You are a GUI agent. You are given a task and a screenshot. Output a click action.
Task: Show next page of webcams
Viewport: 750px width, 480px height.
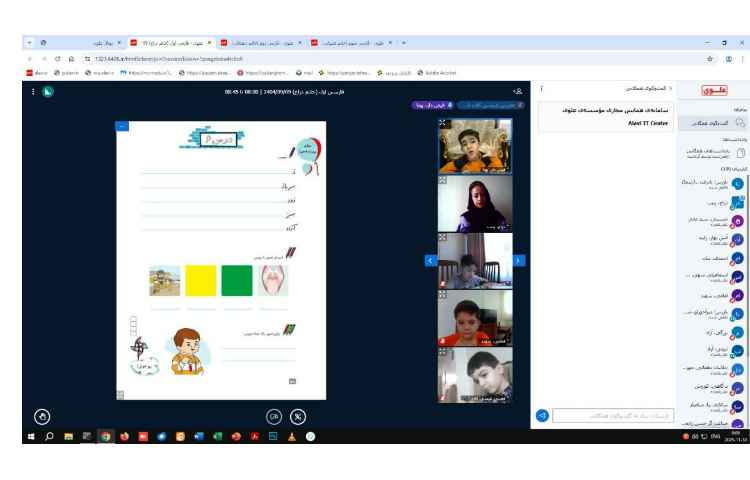click(x=519, y=261)
